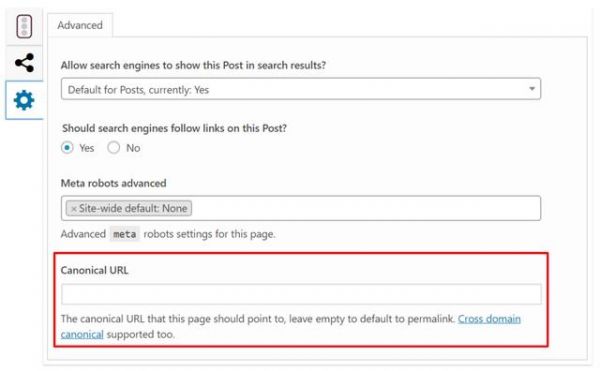Click the Site-wide default: None chip

tap(129, 208)
